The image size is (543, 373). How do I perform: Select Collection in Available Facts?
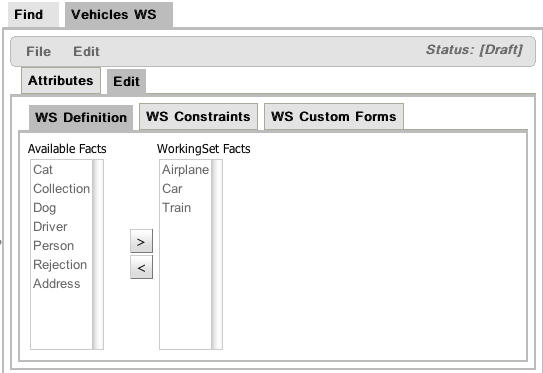click(62, 189)
